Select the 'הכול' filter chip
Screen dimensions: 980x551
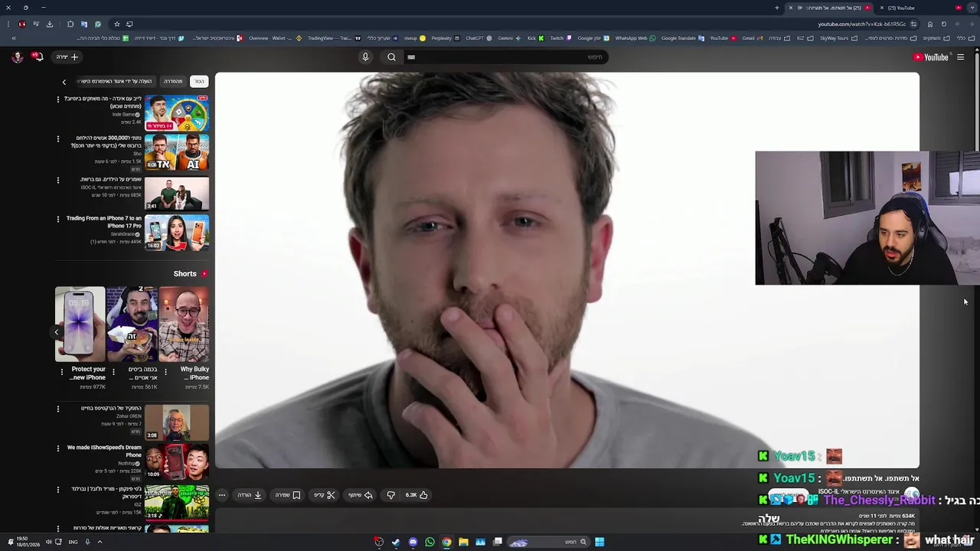(199, 81)
